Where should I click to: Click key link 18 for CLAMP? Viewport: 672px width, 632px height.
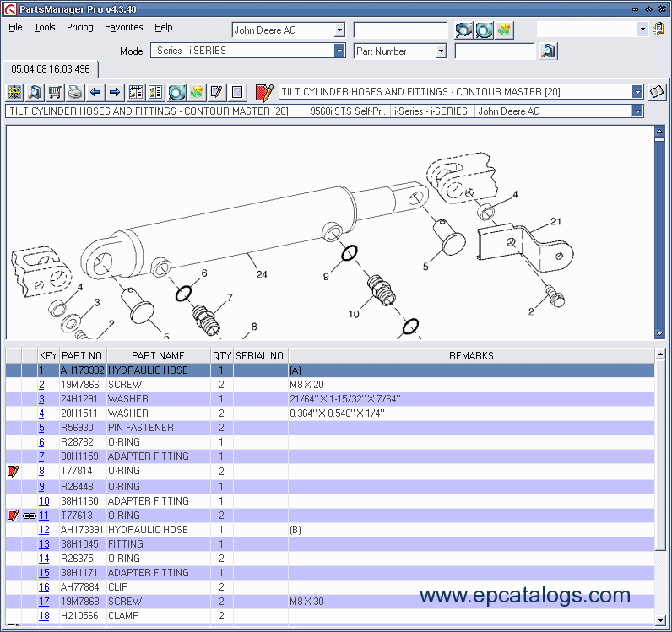tap(44, 616)
